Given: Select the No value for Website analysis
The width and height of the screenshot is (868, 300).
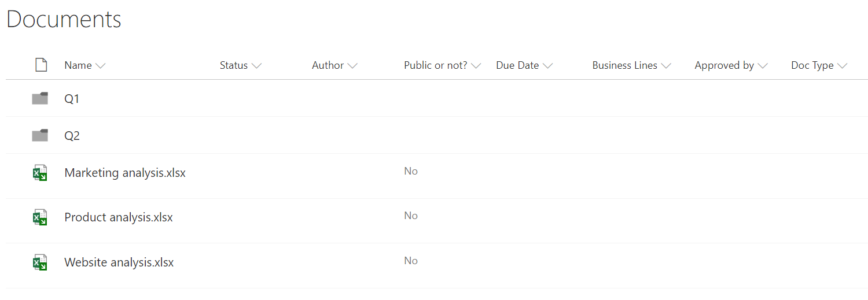Looking at the screenshot, I should click(x=411, y=261).
